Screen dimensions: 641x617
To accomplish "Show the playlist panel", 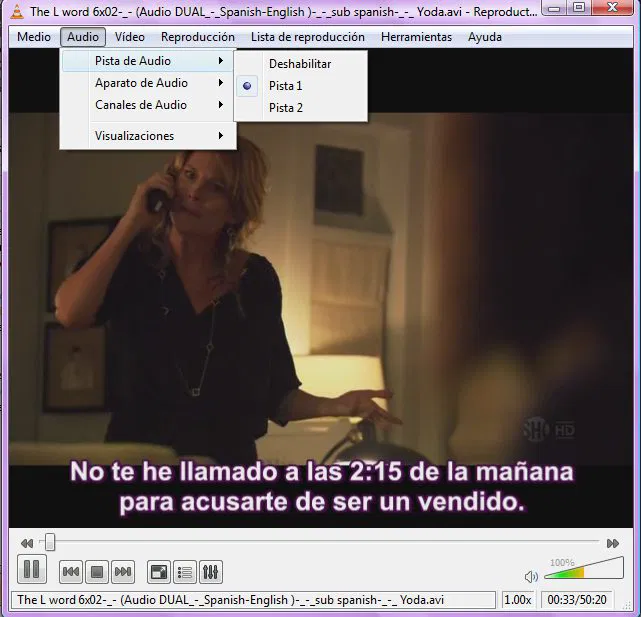I will (x=185, y=572).
